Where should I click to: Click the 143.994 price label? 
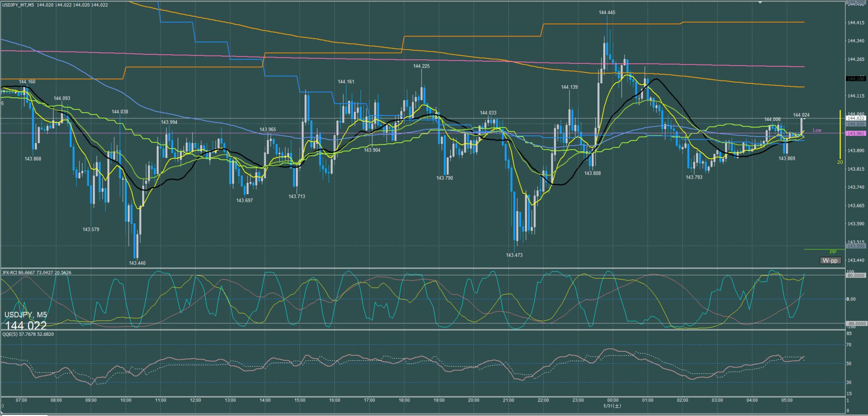[x=169, y=122]
